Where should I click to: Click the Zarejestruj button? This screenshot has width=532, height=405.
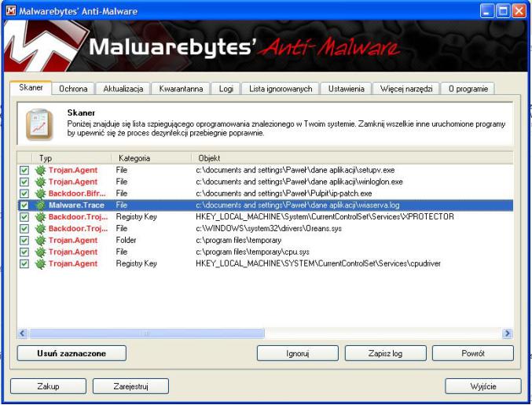[x=130, y=386]
